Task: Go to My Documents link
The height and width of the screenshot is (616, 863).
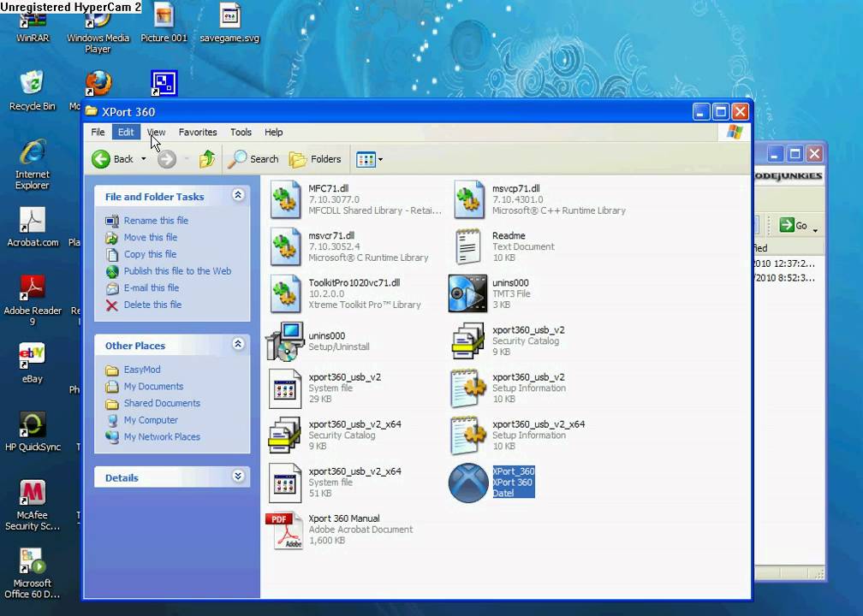Action: (153, 386)
